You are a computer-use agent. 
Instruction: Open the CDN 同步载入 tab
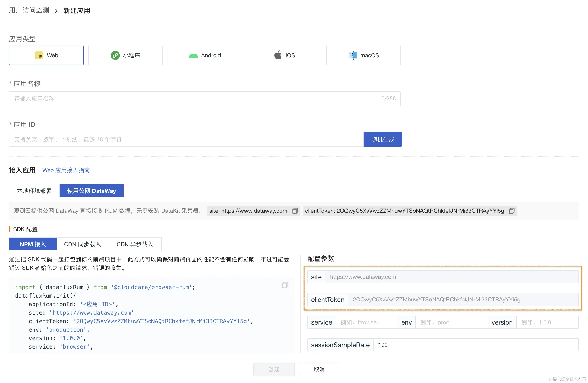(82, 244)
